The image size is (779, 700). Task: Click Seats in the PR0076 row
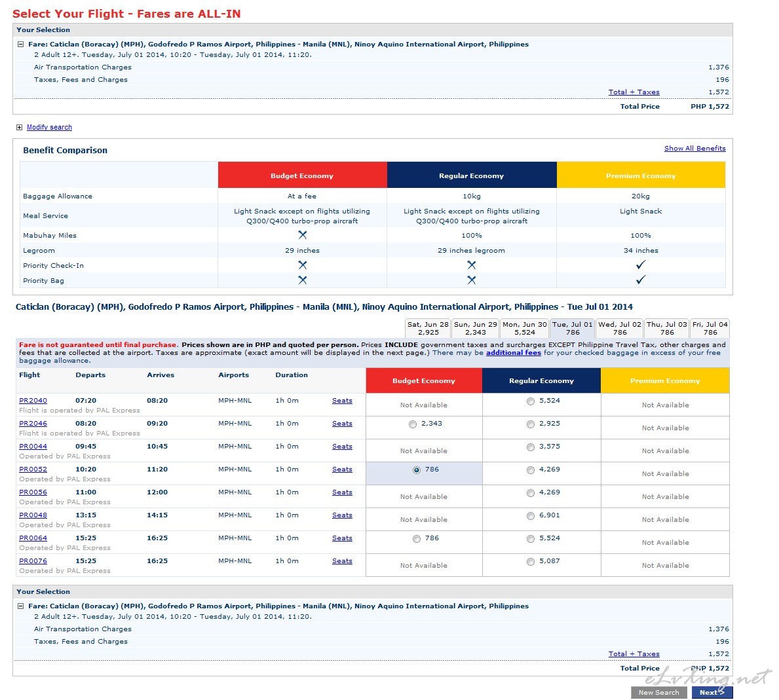tap(342, 561)
